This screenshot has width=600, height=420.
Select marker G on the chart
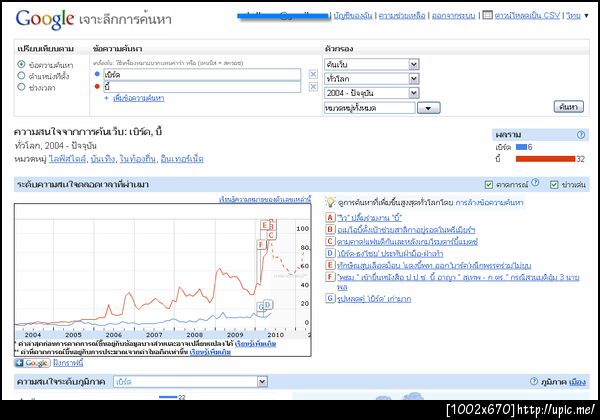click(260, 307)
